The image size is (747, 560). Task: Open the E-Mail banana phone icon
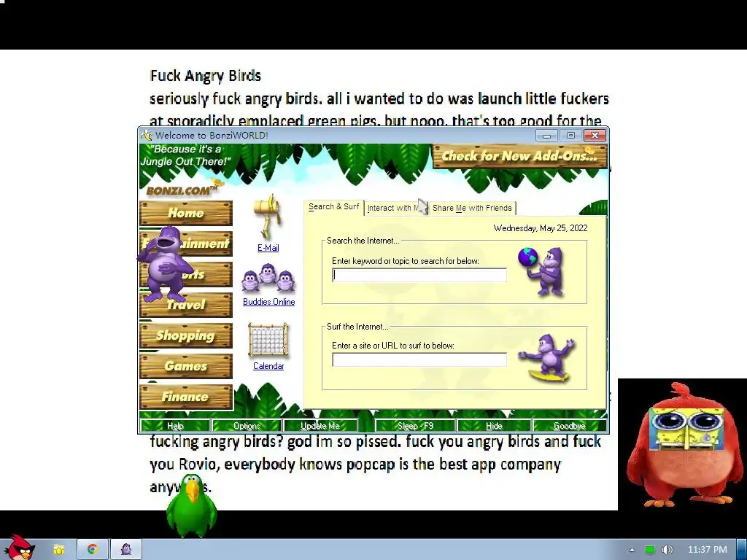point(268,217)
